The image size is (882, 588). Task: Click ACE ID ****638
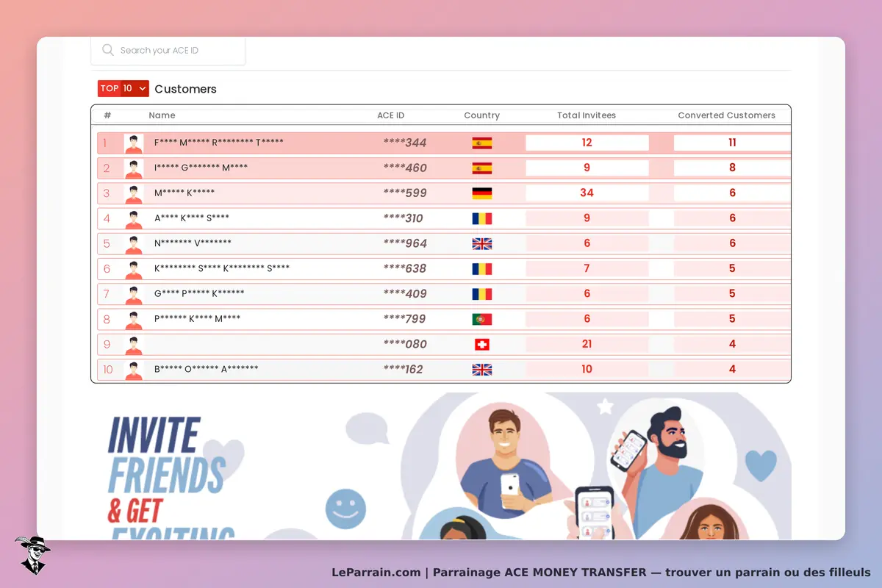click(x=405, y=269)
